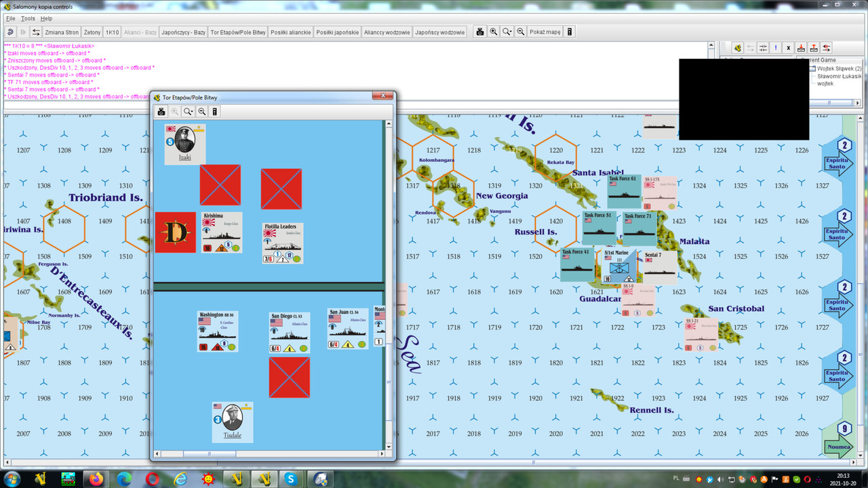Open the Tools menu
This screenshot has width=868, height=488.
[x=28, y=18]
